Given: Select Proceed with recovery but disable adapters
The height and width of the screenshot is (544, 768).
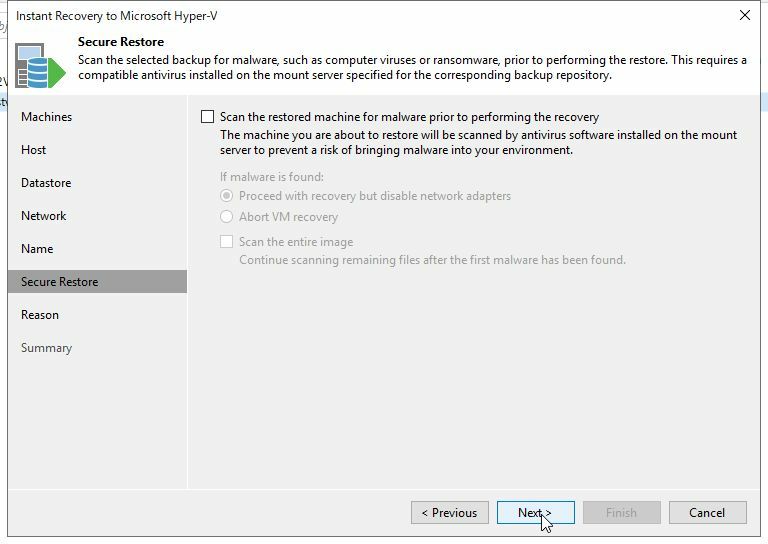Looking at the screenshot, I should click(x=227, y=196).
